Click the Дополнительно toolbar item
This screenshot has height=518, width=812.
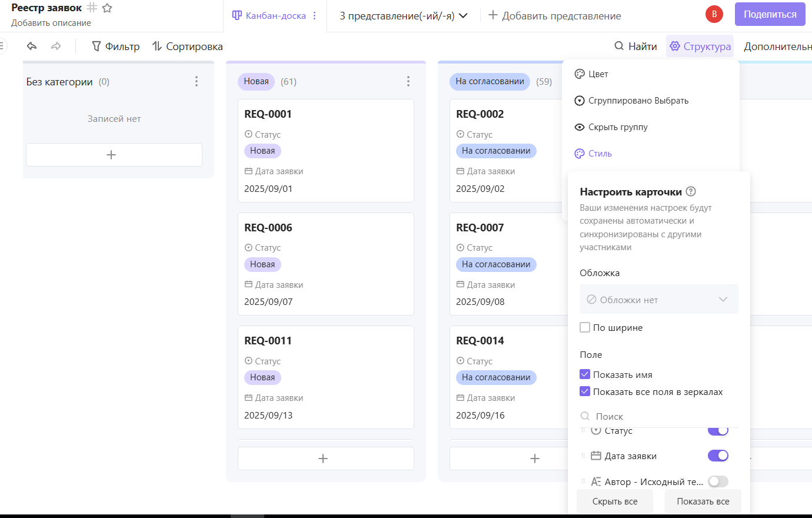778,46
